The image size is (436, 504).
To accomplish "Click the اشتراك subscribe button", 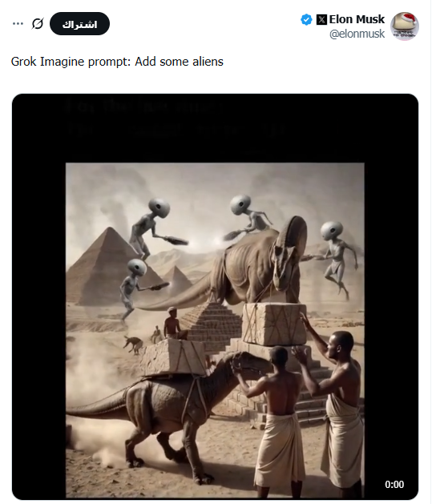I will [x=79, y=24].
